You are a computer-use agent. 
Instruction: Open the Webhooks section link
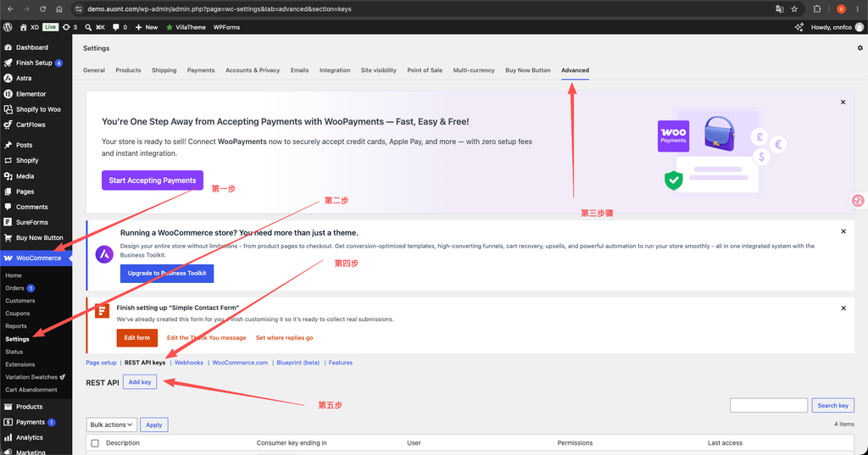point(189,363)
